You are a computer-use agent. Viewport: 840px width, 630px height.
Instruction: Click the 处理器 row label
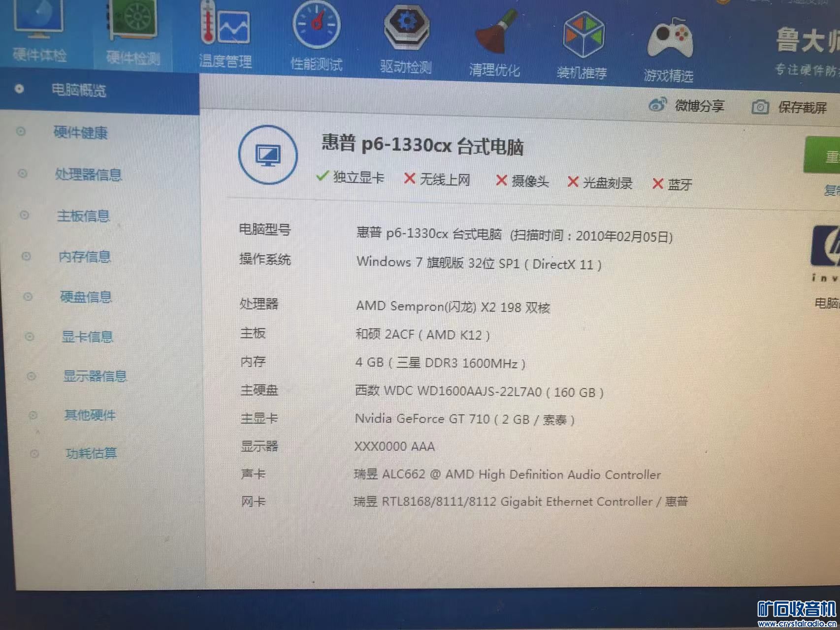259,304
